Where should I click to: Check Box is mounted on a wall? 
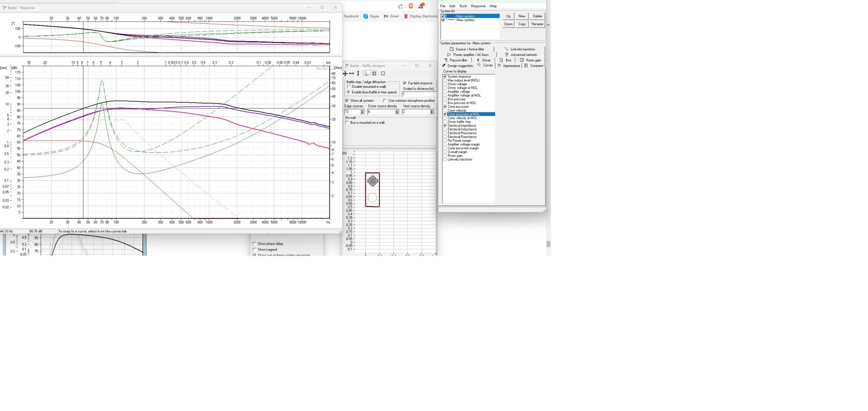(x=347, y=123)
